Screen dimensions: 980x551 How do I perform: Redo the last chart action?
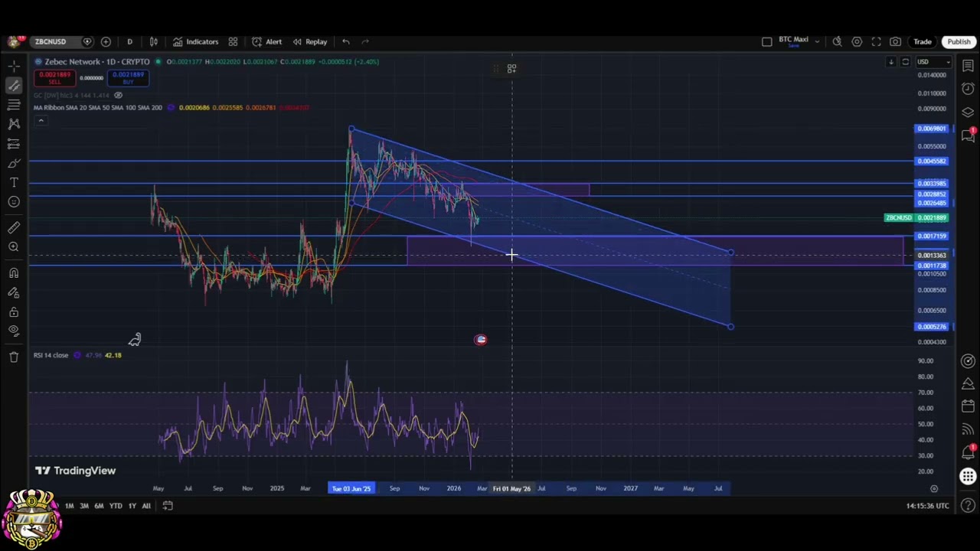(365, 41)
